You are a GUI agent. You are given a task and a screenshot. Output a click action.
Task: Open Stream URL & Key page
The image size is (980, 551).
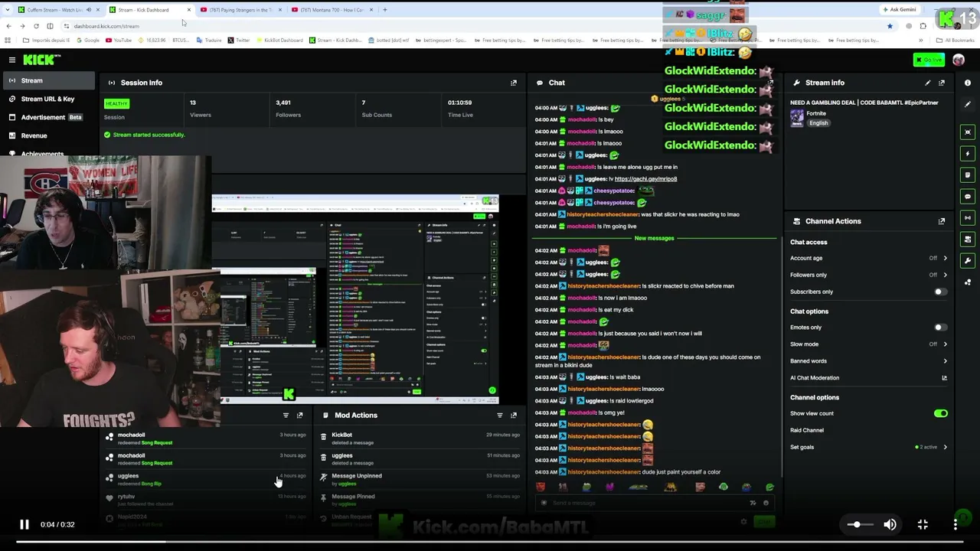click(x=47, y=99)
